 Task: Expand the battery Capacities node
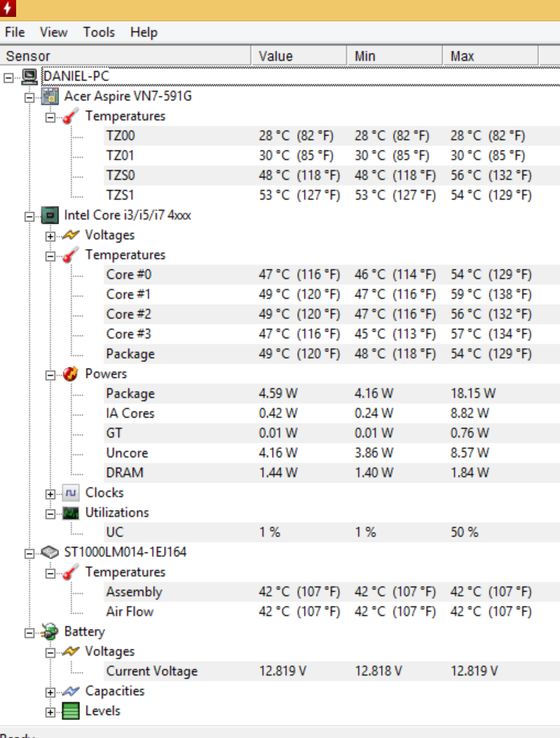[50, 692]
